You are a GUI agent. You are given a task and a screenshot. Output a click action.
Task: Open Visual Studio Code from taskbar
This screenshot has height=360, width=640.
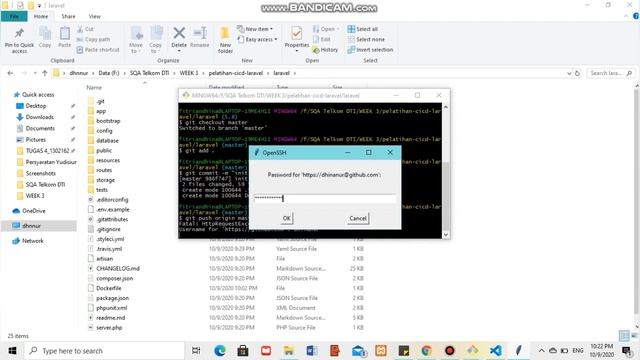click(496, 351)
